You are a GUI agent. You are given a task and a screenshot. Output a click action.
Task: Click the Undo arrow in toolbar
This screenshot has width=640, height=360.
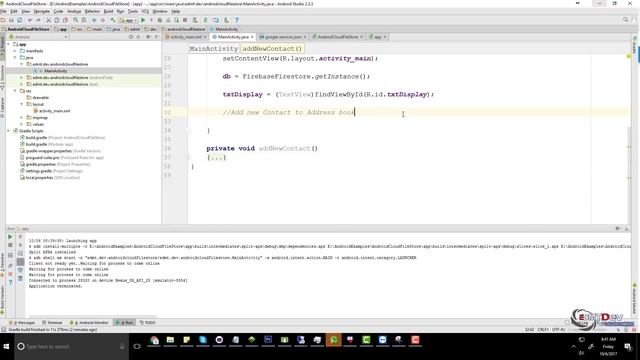(x=30, y=20)
